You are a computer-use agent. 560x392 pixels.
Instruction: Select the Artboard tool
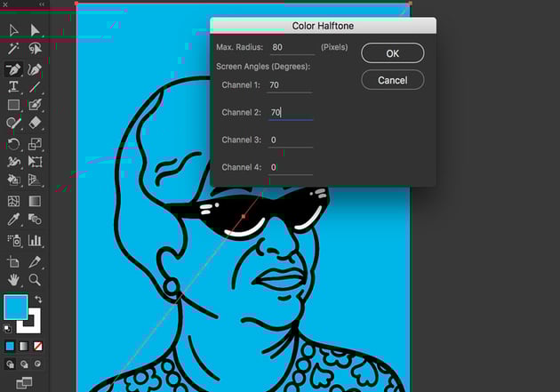13,262
